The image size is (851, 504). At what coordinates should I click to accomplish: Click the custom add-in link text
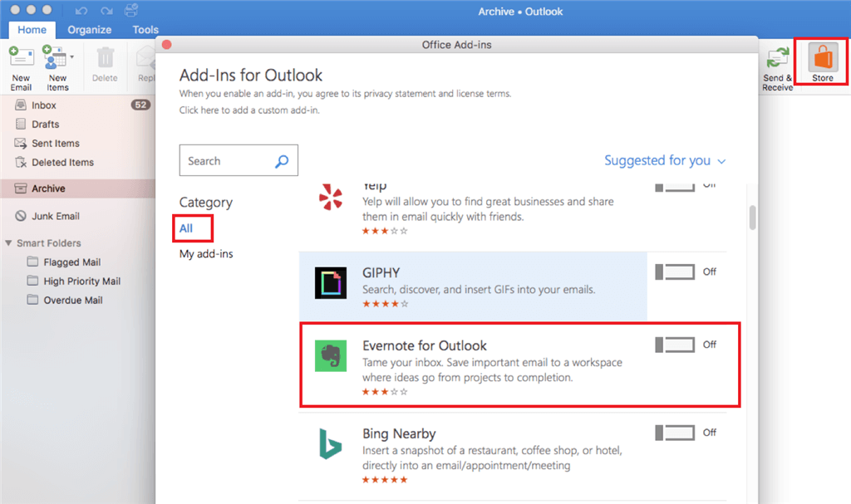click(x=249, y=110)
